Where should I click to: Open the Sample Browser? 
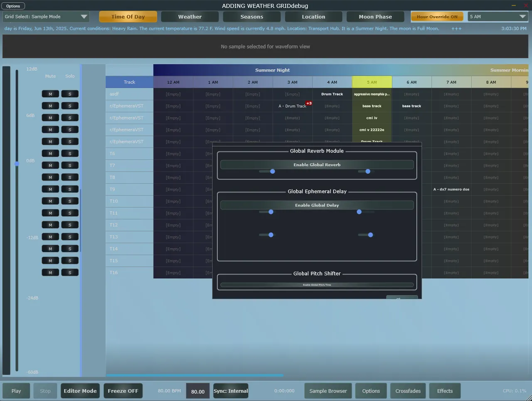(x=328, y=391)
